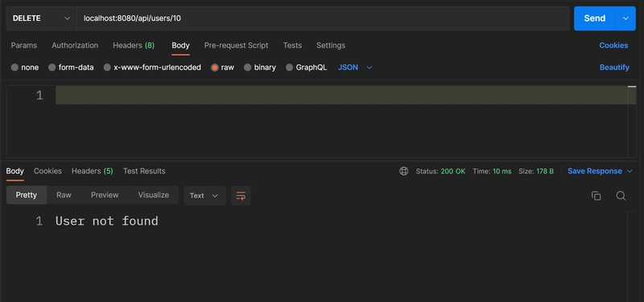The height and width of the screenshot is (302, 644).
Task: Expand the Send button arrow options
Action: [626, 19]
